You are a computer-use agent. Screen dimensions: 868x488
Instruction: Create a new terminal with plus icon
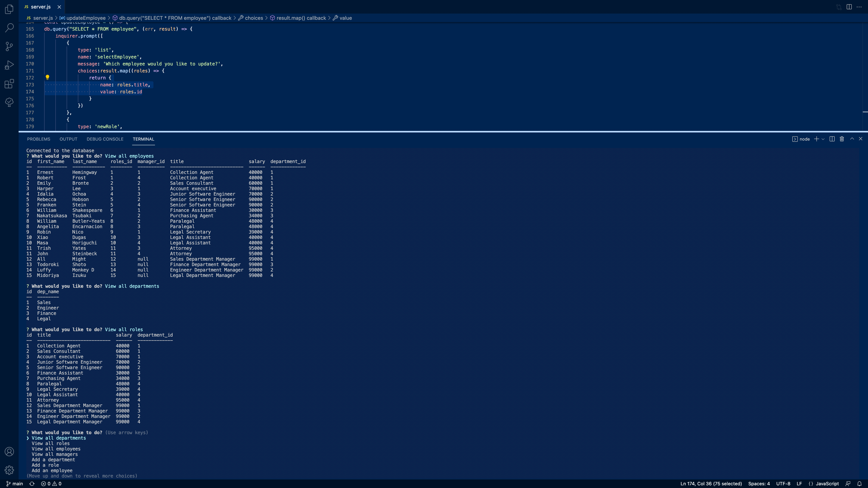(816, 139)
